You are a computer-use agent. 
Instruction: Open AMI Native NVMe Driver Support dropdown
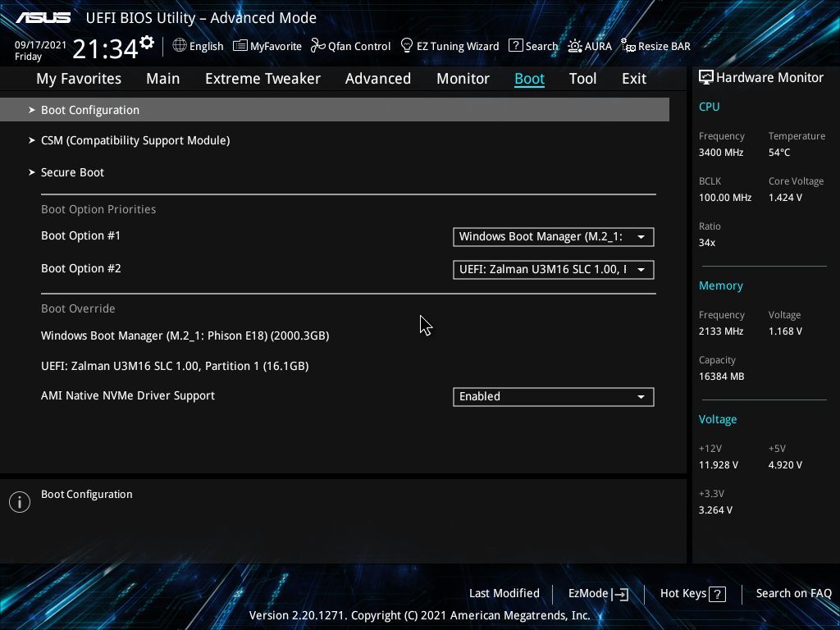[554, 397]
